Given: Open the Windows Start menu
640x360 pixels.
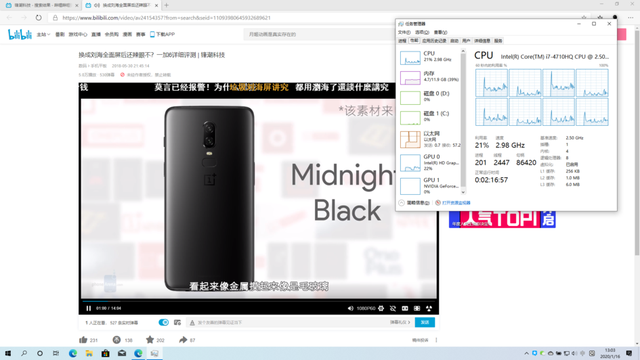Looking at the screenshot, I should [8, 353].
